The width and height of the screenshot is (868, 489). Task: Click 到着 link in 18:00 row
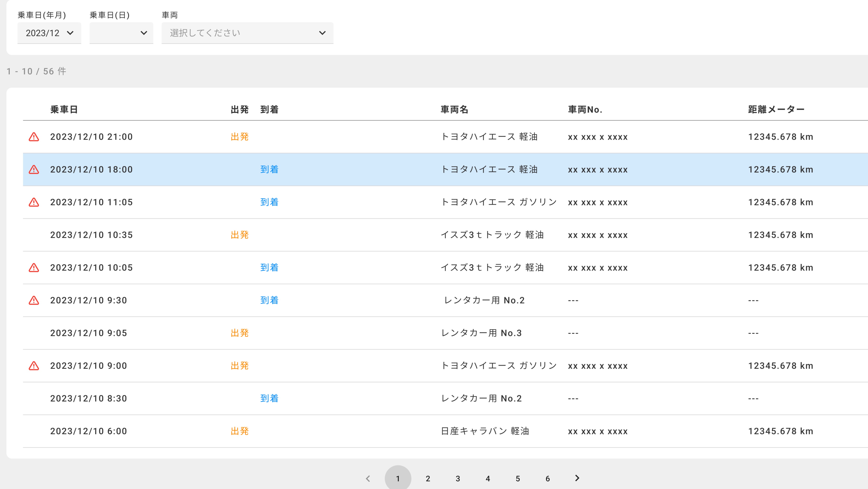(x=269, y=169)
